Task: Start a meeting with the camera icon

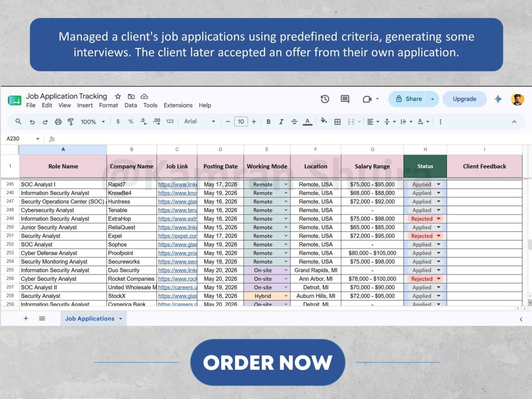Action: (367, 99)
